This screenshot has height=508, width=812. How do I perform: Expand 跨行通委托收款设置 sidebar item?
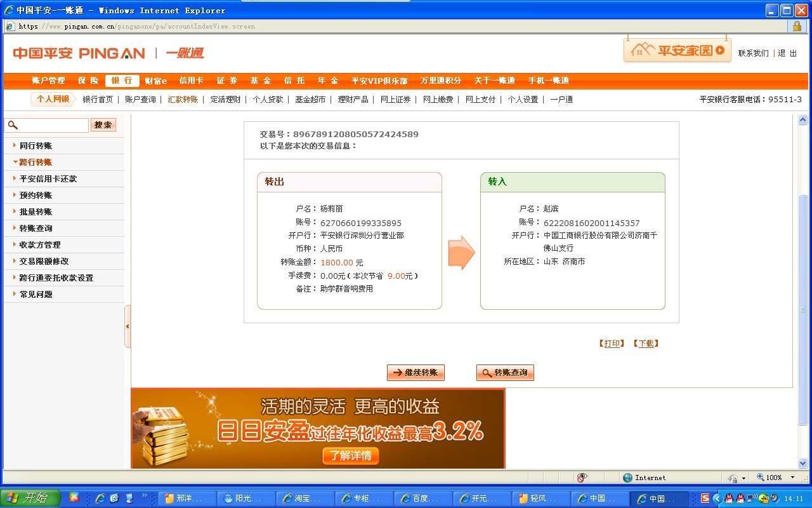click(56, 278)
